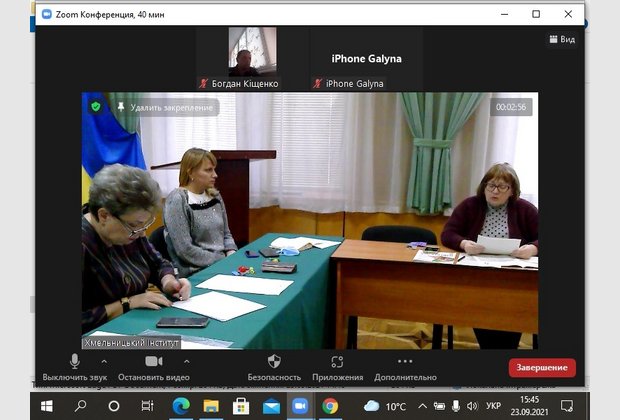The image size is (620, 420).
Task: Click the red Завершение button
Action: tap(542, 367)
